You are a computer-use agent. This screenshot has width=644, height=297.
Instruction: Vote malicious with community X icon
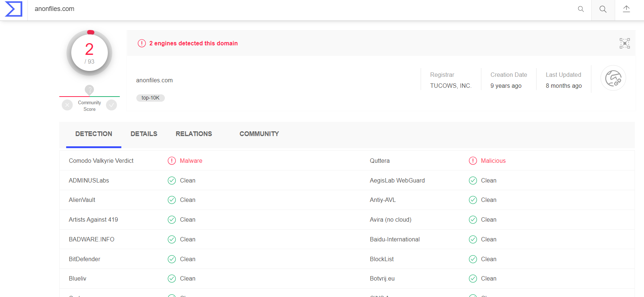click(x=67, y=105)
